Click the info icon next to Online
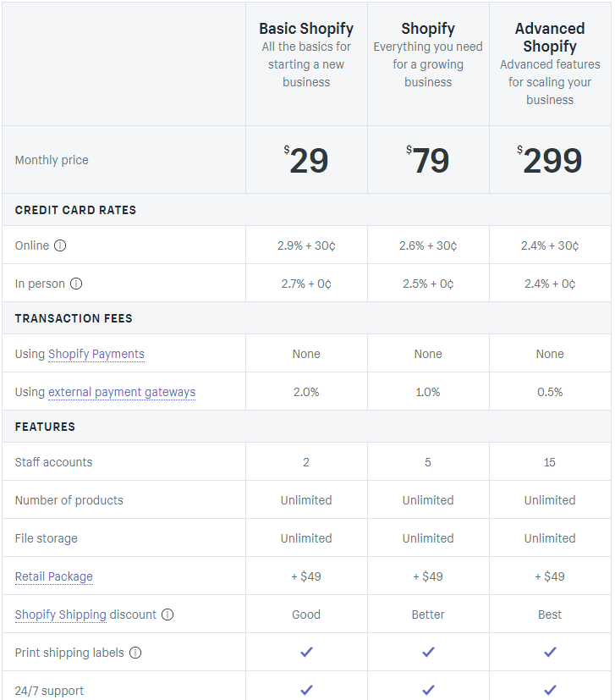Screen dimensions: 615x700 pos(60,245)
